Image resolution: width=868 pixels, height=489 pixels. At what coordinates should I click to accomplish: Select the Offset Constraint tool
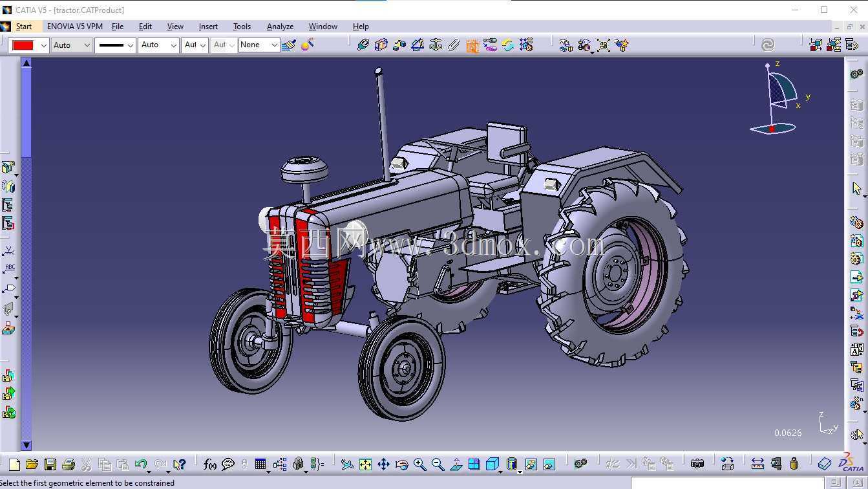coord(399,45)
